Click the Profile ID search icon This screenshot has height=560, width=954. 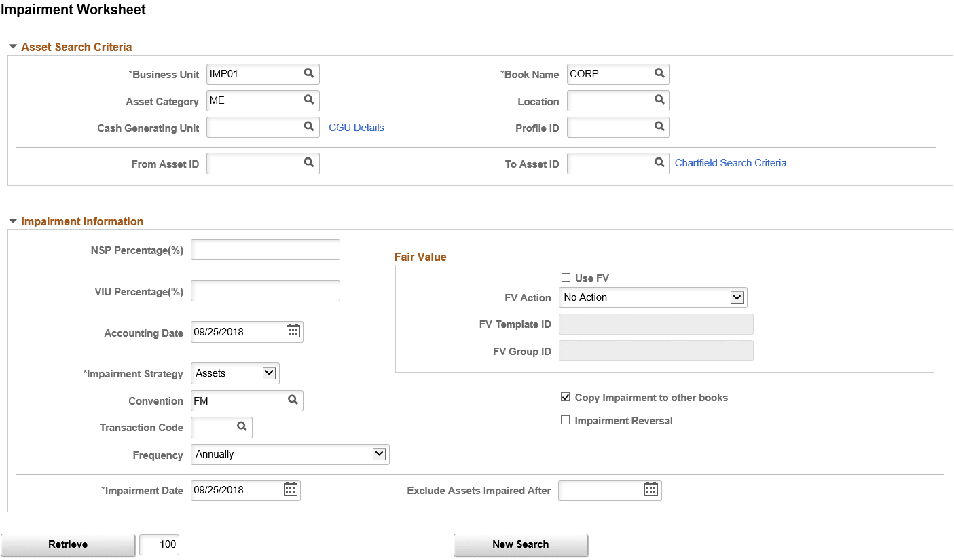[659, 127]
